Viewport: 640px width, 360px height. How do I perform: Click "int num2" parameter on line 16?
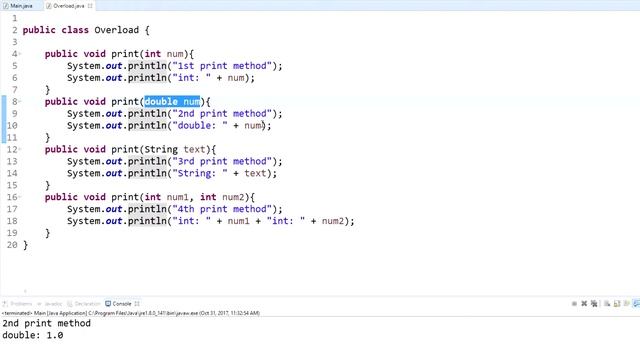(x=222, y=197)
